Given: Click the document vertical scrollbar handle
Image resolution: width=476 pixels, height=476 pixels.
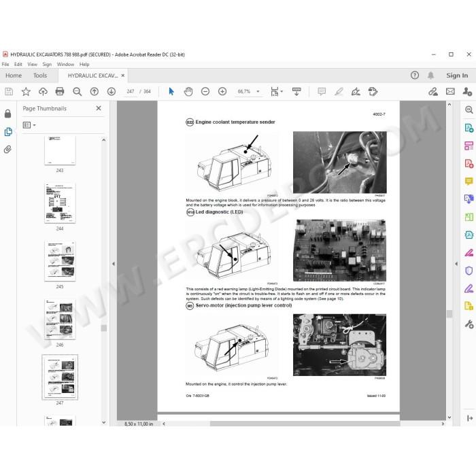Looking at the screenshot, I should click(449, 313).
